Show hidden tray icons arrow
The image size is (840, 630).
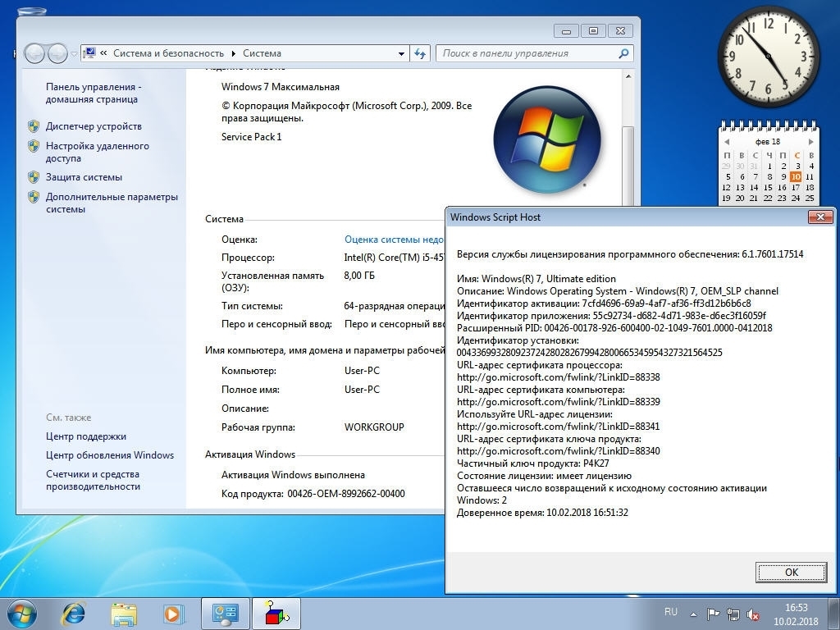pos(694,614)
